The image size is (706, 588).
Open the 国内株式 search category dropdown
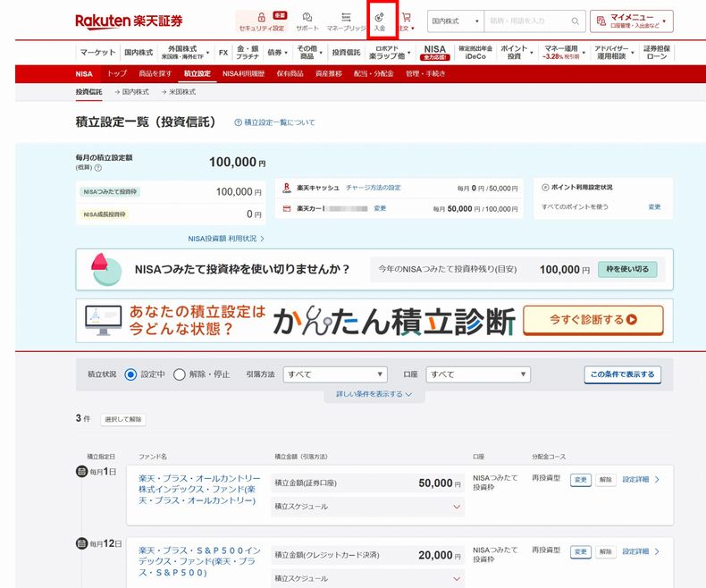pos(455,21)
